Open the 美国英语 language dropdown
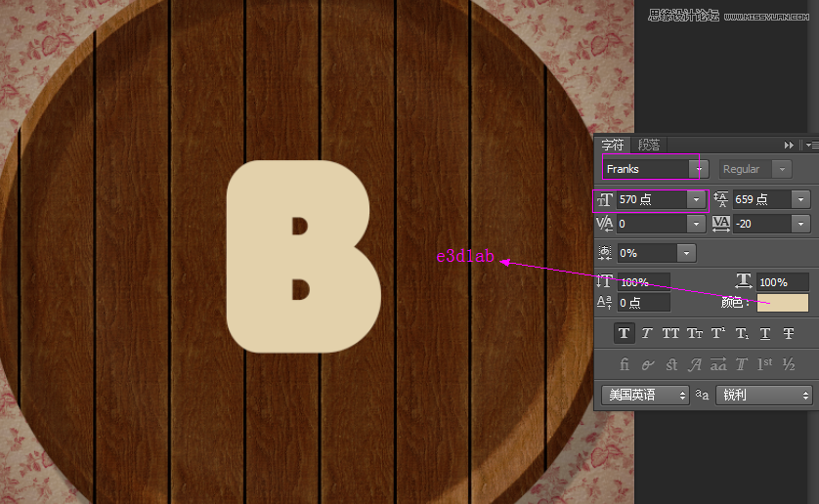Screen dimensions: 819x504 [x=646, y=395]
